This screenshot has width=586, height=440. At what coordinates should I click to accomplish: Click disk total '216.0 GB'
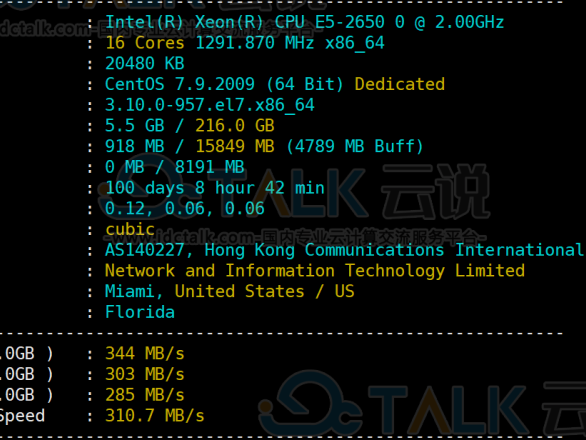(235, 126)
